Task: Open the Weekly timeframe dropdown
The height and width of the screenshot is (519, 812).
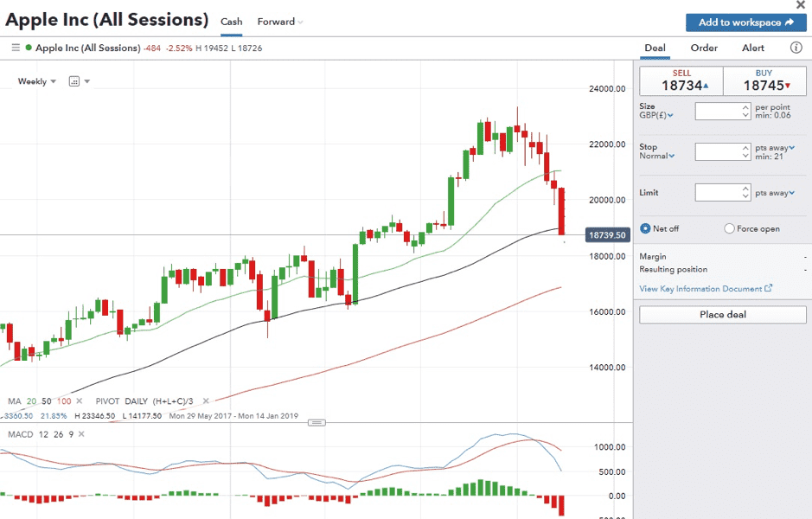Action: tap(37, 81)
